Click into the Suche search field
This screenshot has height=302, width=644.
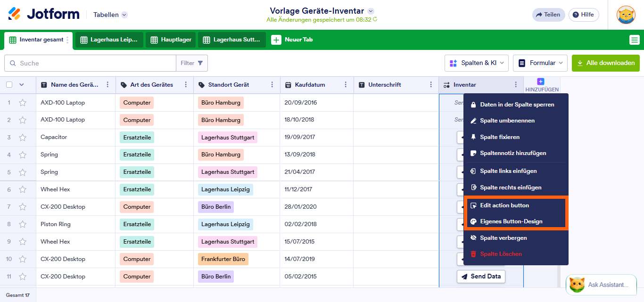point(90,63)
